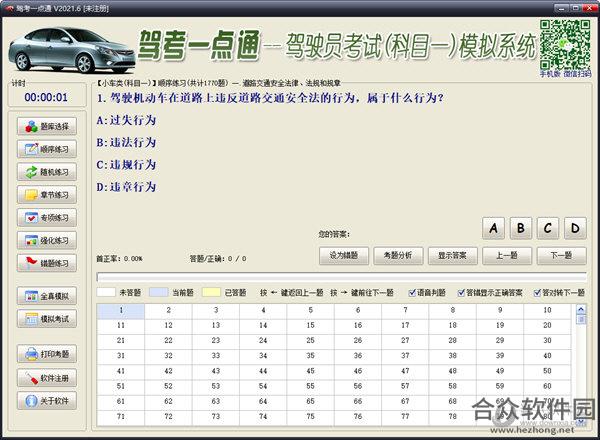The height and width of the screenshot is (440, 600).
Task: Launch 全真模拟 full simulation
Action: pos(47,296)
